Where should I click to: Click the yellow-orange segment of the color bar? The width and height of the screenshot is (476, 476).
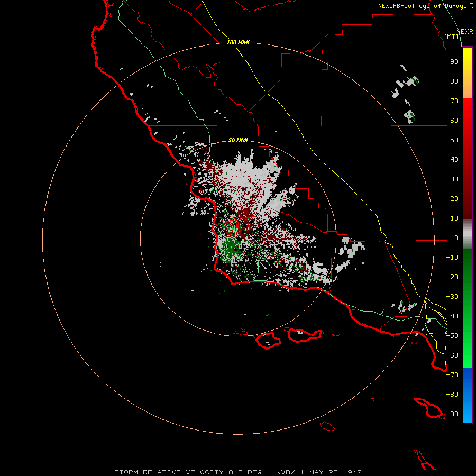[467, 73]
